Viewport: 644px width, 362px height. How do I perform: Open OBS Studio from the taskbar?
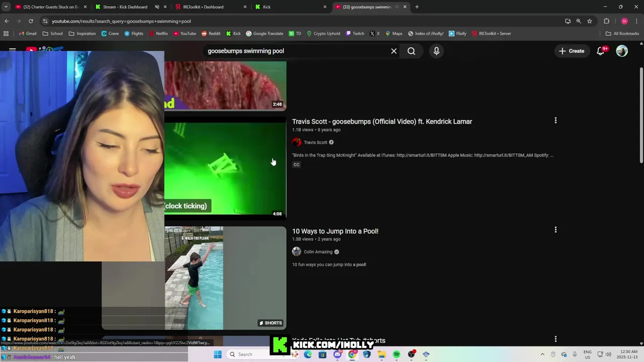click(x=412, y=354)
